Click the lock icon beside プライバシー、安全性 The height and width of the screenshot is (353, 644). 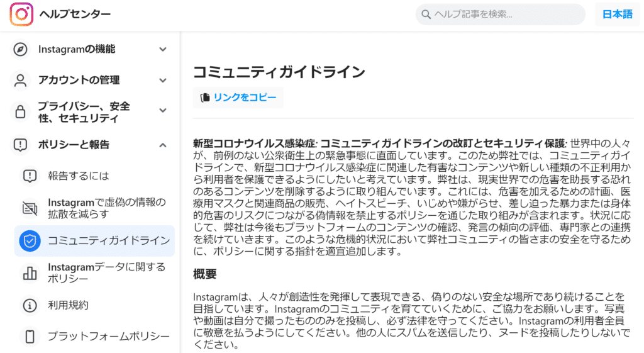coord(20,111)
